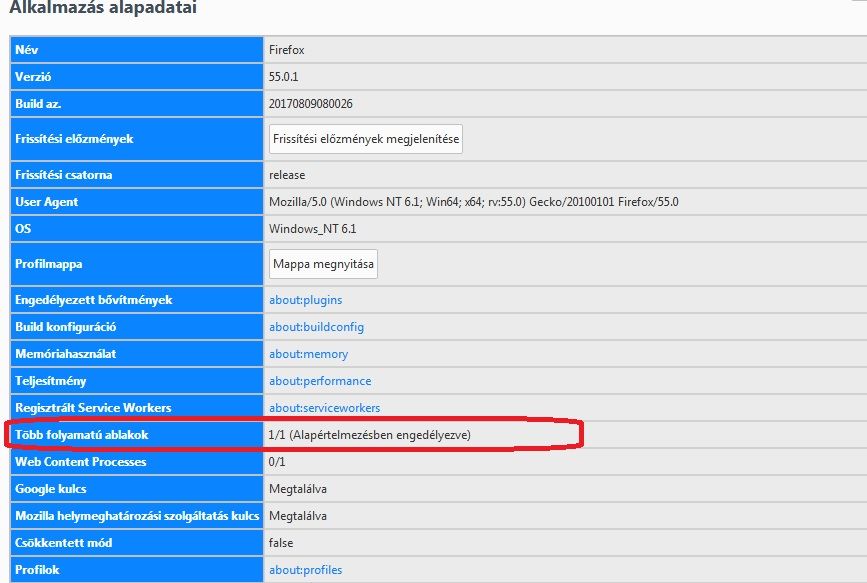Select the Web Content Processes value 0/1
Image resolution: width=867 pixels, height=583 pixels.
tap(277, 462)
